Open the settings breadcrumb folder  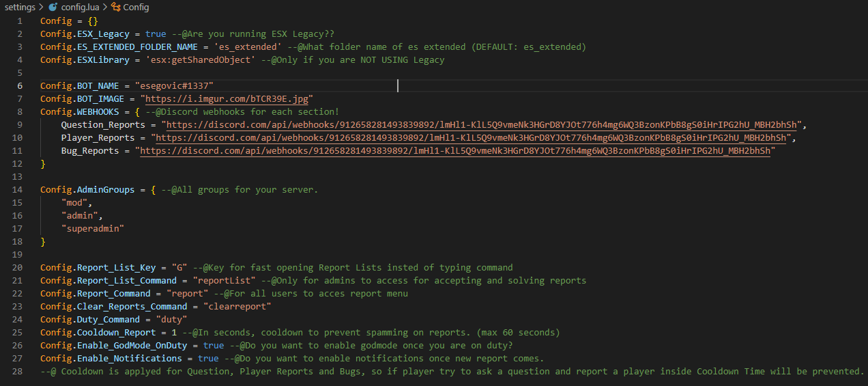pos(20,7)
